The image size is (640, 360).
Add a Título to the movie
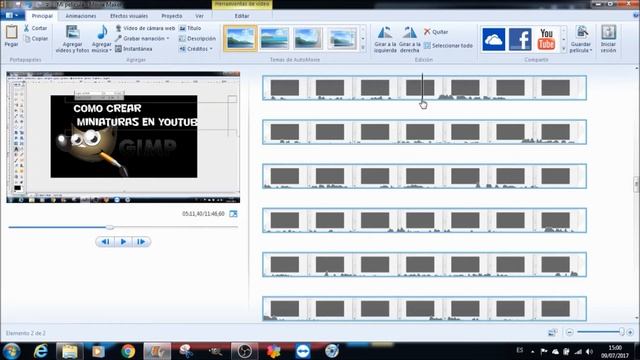click(x=190, y=28)
